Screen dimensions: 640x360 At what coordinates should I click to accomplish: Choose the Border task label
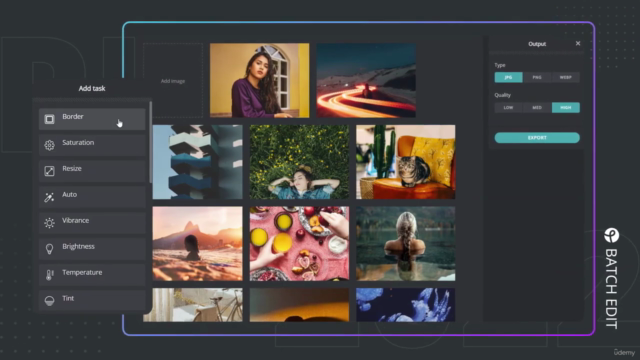73,117
